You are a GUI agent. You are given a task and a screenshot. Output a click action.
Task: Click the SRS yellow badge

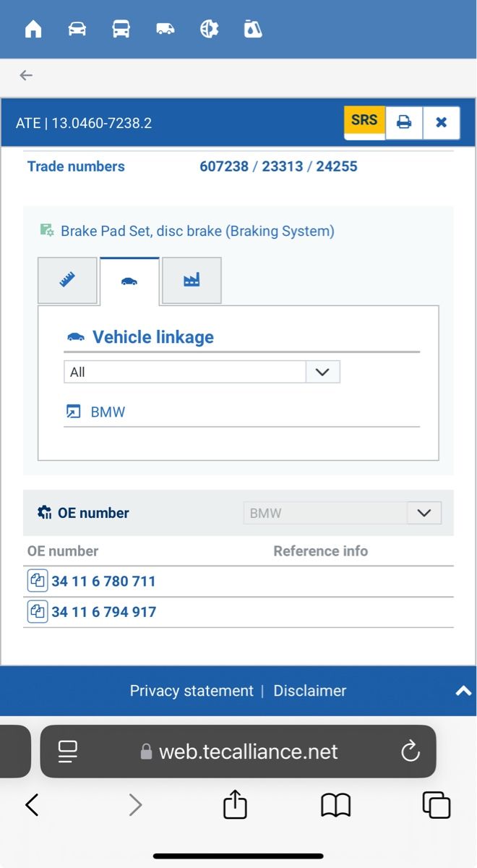[364, 120]
